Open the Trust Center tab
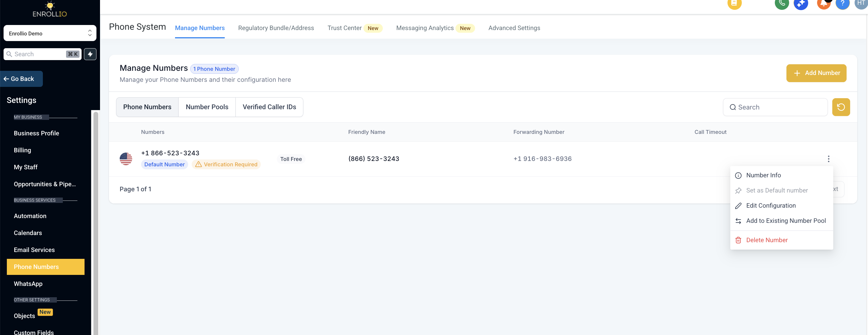Viewport: 868px width, 335px height. (355, 28)
